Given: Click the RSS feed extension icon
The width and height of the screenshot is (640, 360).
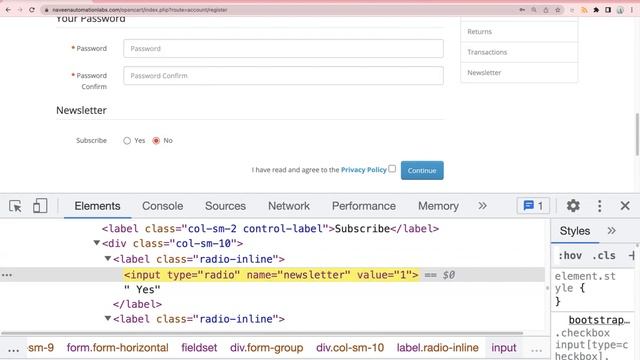Looking at the screenshot, I should click(584, 10).
